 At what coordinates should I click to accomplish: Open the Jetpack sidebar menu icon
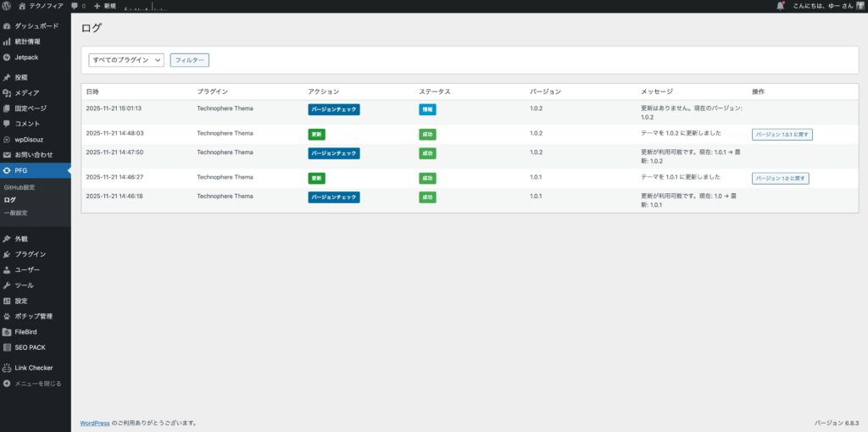pos(7,57)
